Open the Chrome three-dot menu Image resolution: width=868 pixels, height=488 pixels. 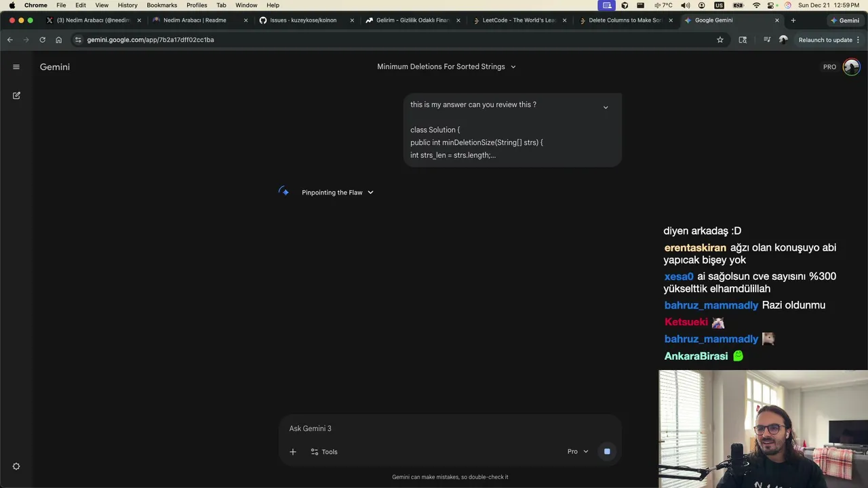pyautogui.click(x=858, y=40)
